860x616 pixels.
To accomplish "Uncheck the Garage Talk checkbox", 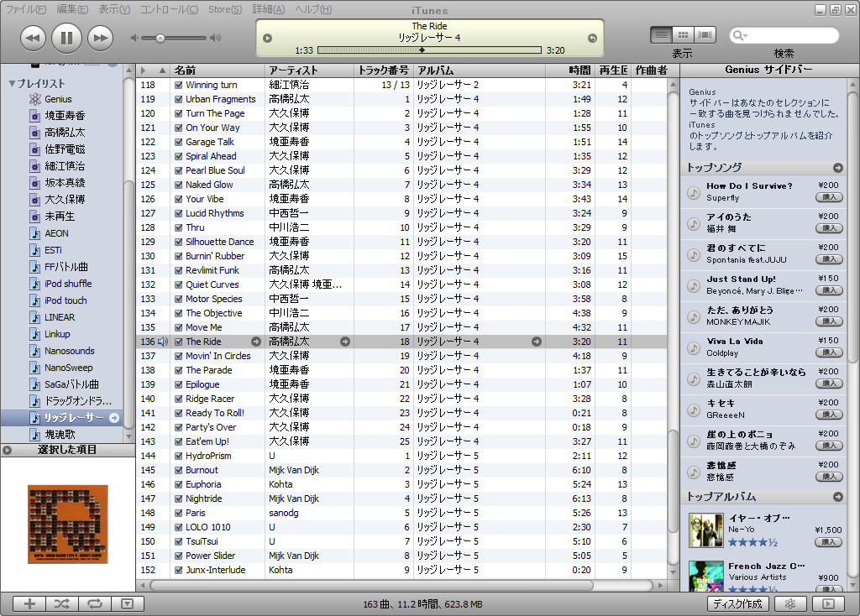I will 178,142.
